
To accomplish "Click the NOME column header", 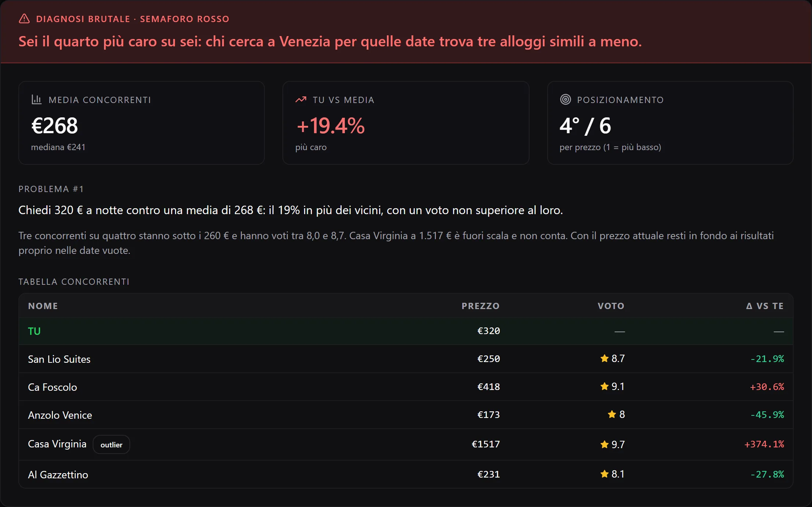I will [x=43, y=306].
